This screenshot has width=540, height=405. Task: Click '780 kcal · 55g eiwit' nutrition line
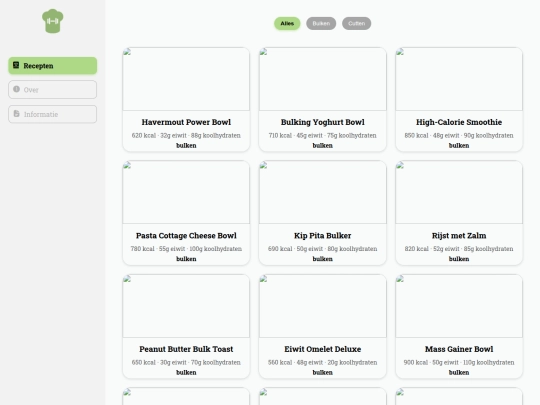tap(186, 249)
